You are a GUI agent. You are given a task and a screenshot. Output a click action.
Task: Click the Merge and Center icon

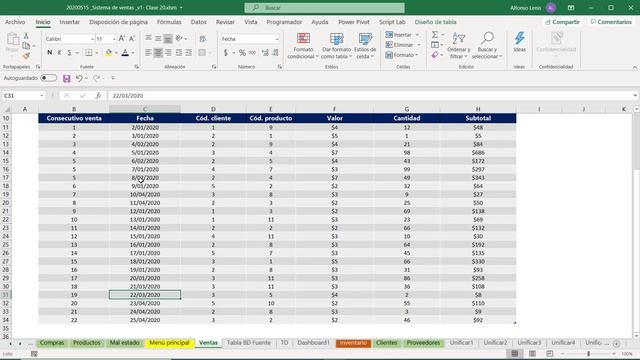point(202,53)
